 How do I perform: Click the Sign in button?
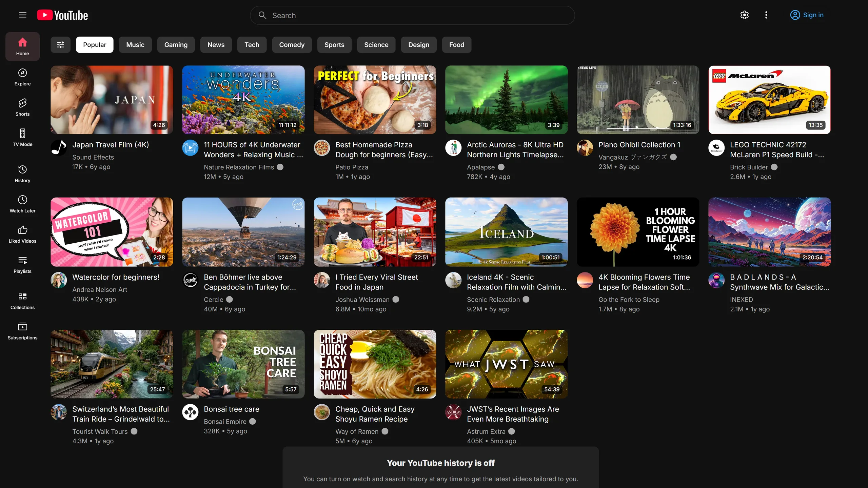(x=807, y=15)
